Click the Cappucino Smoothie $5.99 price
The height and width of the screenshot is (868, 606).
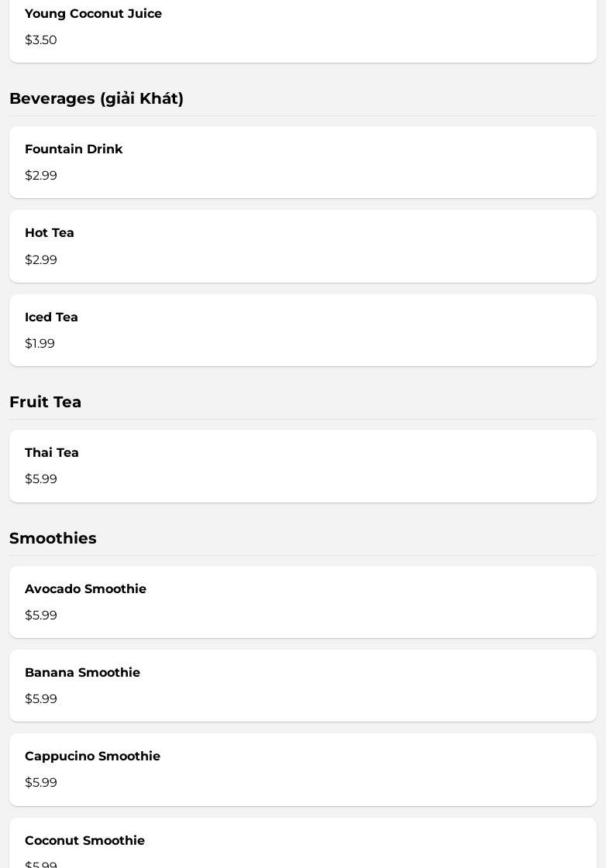tap(41, 782)
